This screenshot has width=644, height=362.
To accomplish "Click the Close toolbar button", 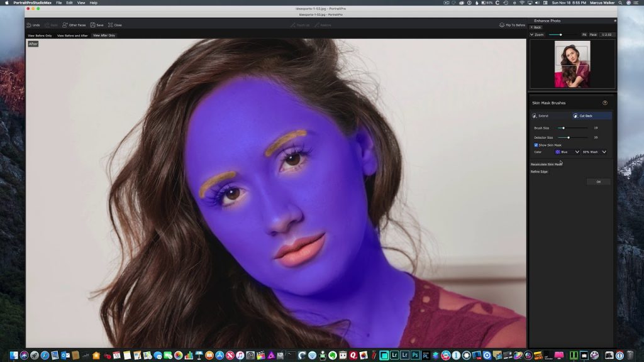I will click(x=115, y=25).
